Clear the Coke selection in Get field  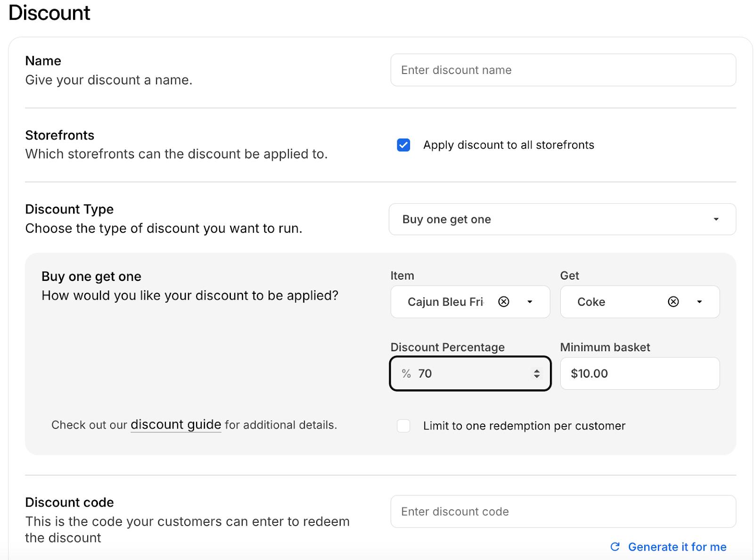pos(673,302)
